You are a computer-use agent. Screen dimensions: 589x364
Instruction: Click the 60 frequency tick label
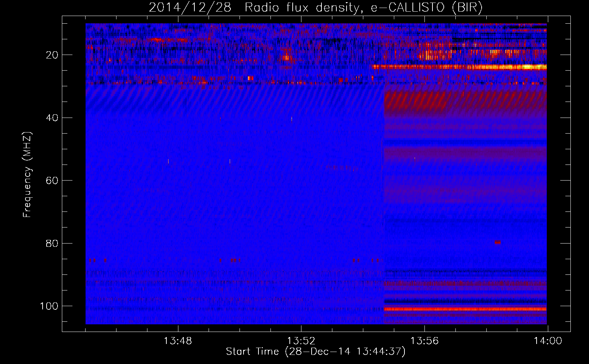pos(52,181)
